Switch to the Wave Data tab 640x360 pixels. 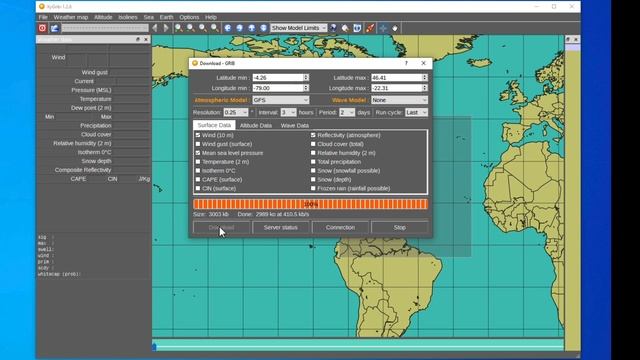pyautogui.click(x=294, y=125)
